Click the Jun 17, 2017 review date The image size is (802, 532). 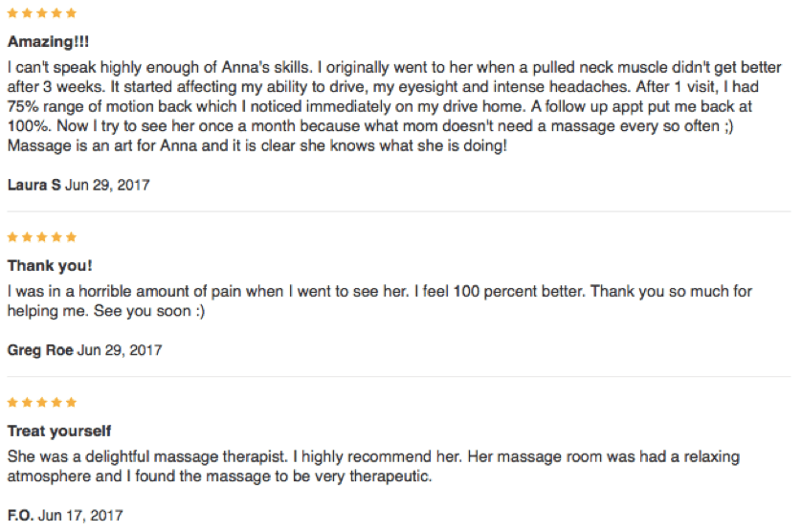(80, 516)
